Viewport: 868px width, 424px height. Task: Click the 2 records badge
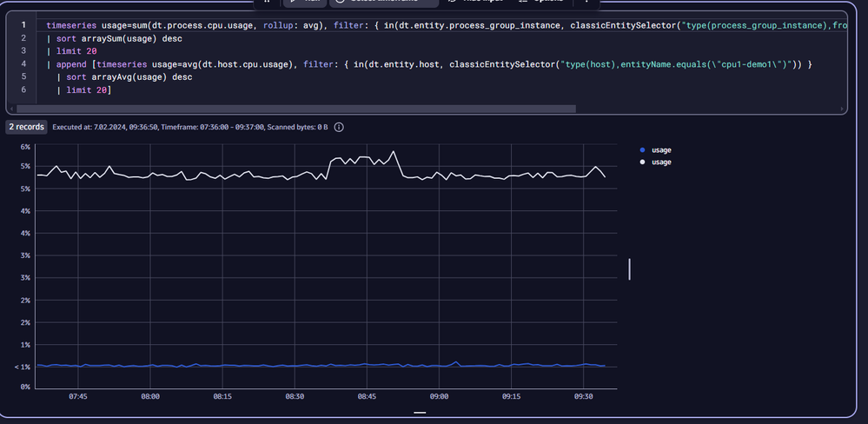tap(26, 127)
